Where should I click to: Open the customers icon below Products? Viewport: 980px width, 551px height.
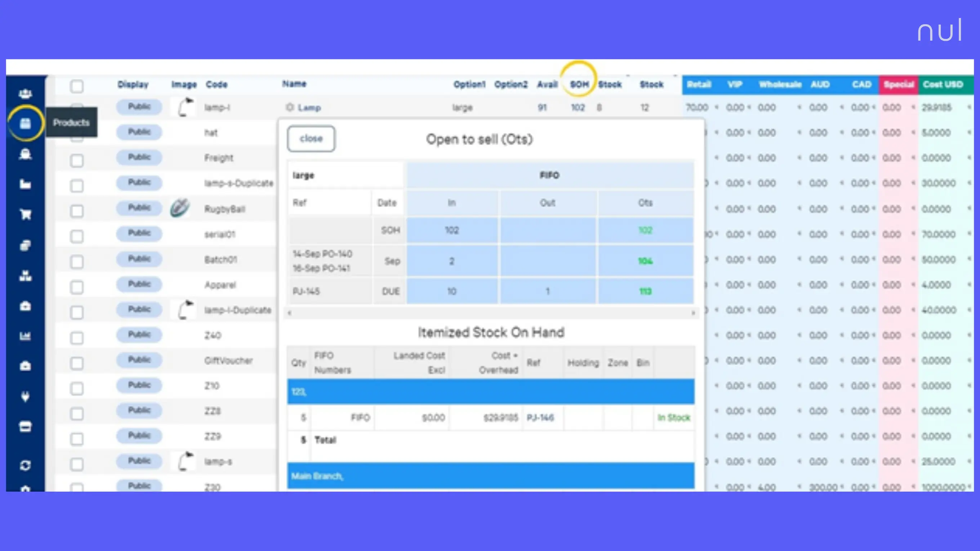coord(25,154)
